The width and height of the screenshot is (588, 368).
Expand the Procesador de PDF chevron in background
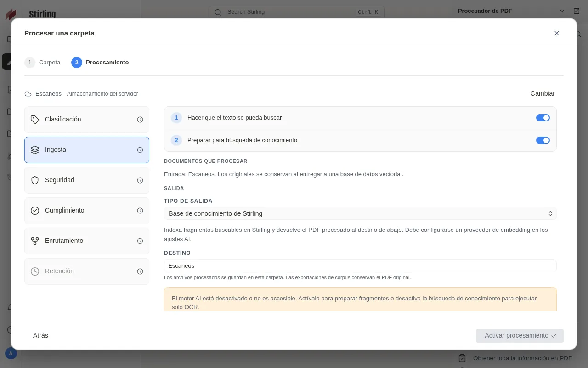562,11
